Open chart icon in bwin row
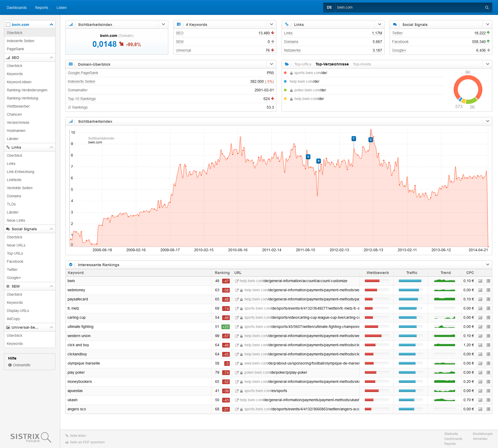The width and height of the screenshot is (498, 448). point(480,281)
